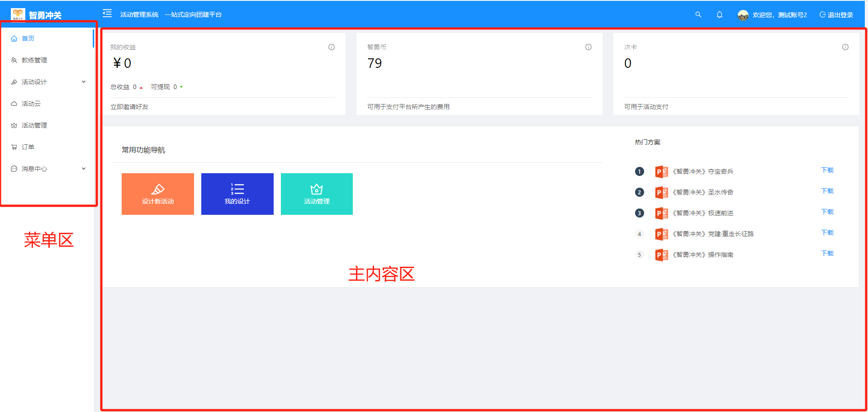Click the 智勇冲关 logo icon
The height and width of the screenshot is (412, 868).
[x=17, y=13]
